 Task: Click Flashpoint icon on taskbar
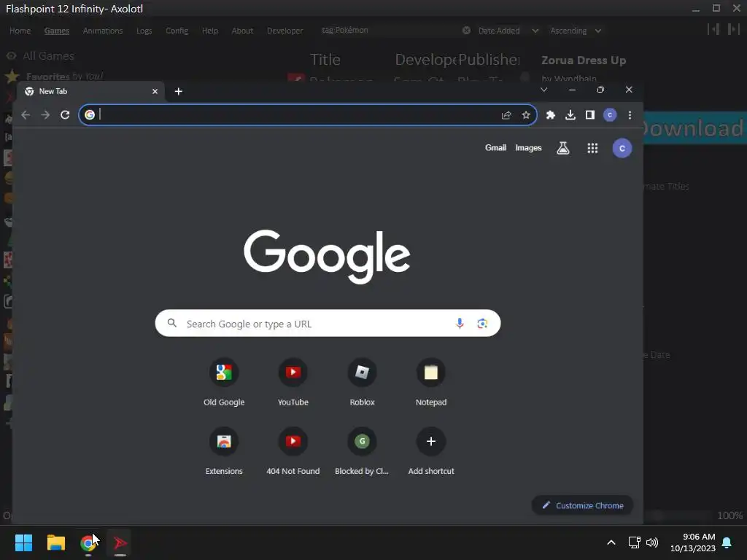120,542
